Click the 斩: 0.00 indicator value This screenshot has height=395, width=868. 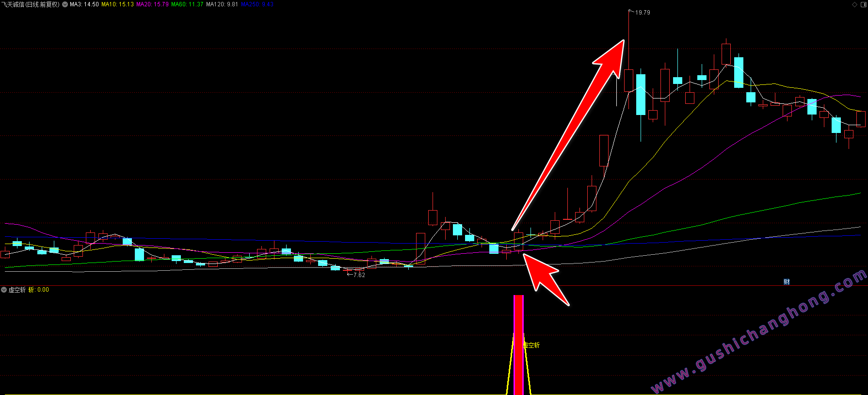39,290
